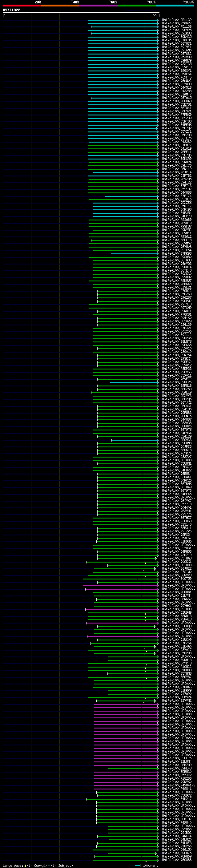Click the UniRef100_Q6VM08 entry
The width and height of the screenshot is (197, 868).
point(177,247)
